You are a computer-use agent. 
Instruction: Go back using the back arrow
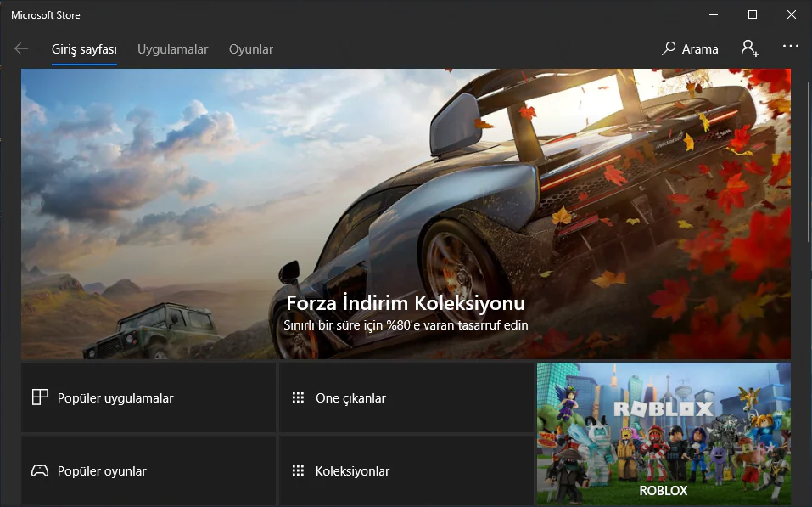coord(21,48)
